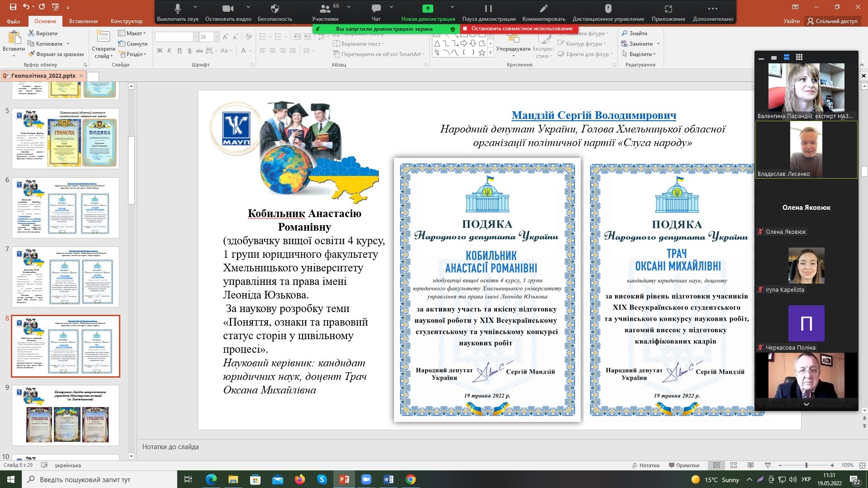Image resolution: width=868 pixels, height=488 pixels.
Task: Expand the font size dropdown
Action: [x=216, y=37]
